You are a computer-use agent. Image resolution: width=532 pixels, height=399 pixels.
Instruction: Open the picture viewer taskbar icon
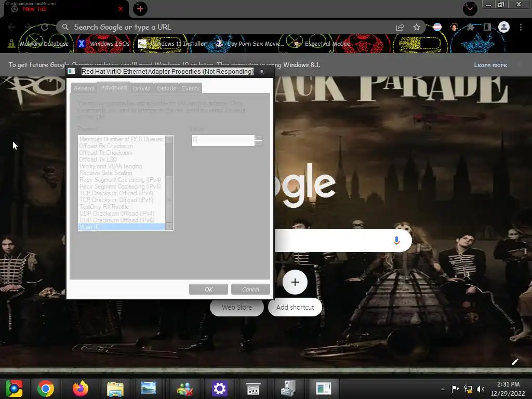coord(149,388)
